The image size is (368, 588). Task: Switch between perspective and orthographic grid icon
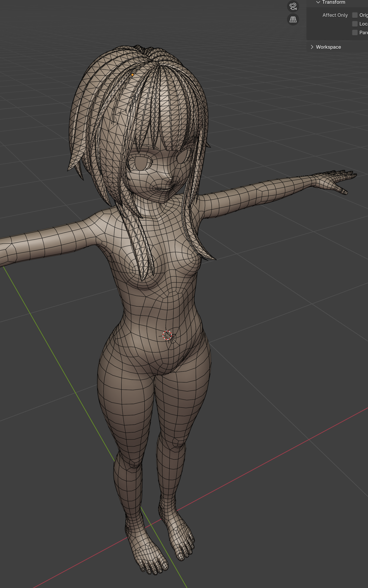point(293,19)
